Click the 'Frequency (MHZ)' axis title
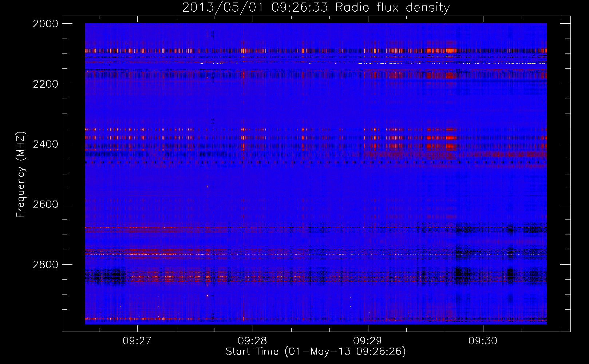Viewport: 589px width, 364px height. (x=21, y=174)
